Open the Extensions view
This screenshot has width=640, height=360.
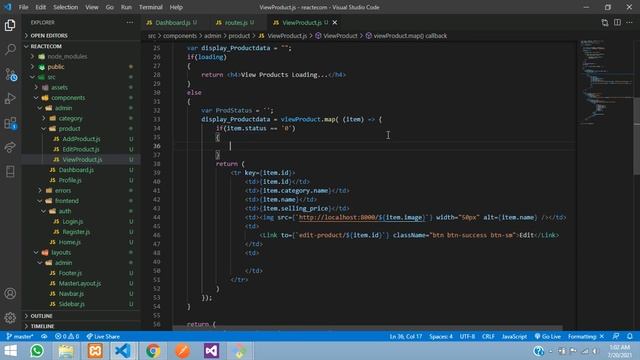point(10,123)
